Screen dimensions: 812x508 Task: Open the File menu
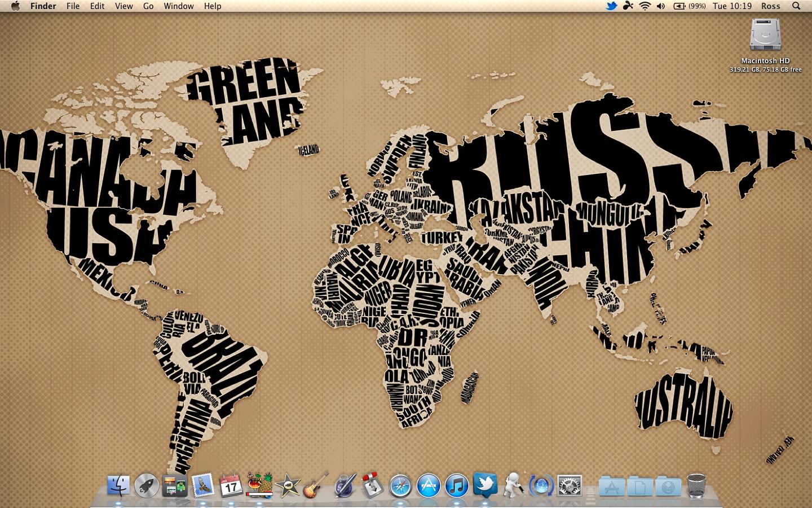73,6
